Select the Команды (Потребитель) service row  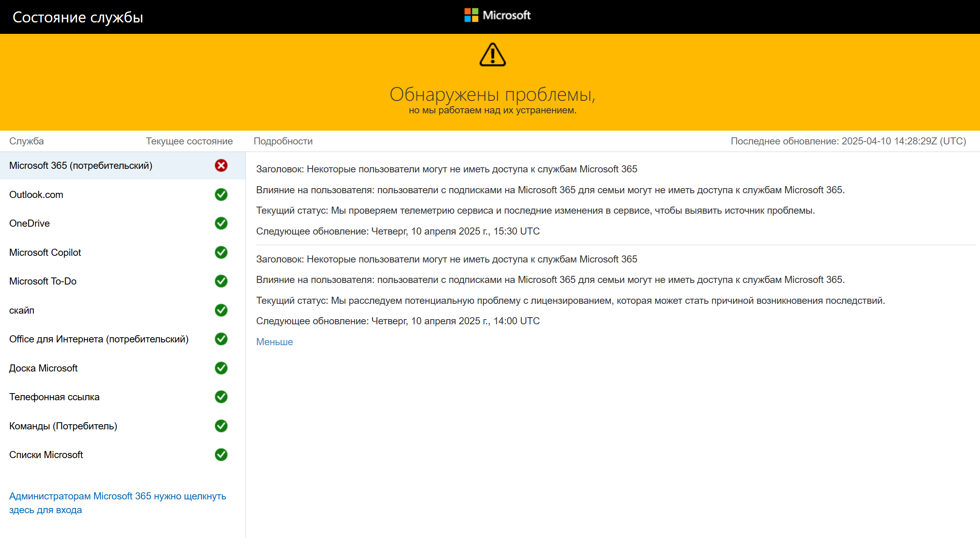[123, 426]
